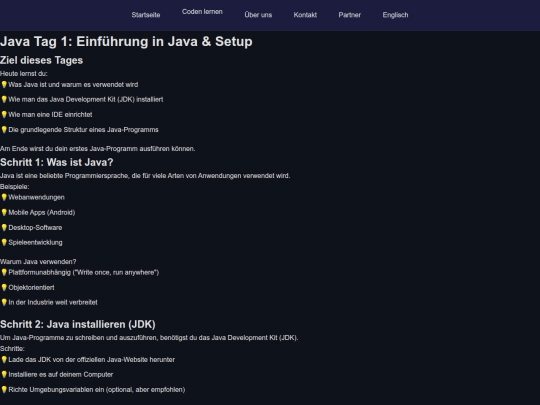Click the text 'Beispiele:'

(x=14, y=187)
